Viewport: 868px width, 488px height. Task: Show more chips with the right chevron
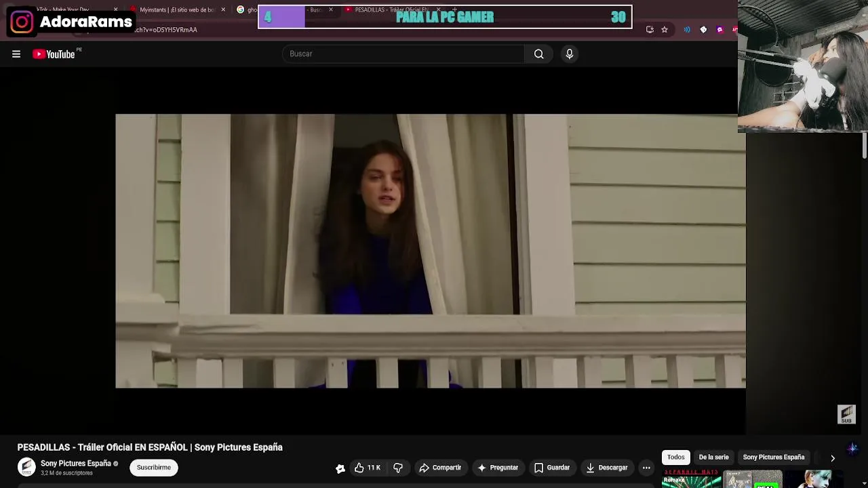click(x=833, y=458)
